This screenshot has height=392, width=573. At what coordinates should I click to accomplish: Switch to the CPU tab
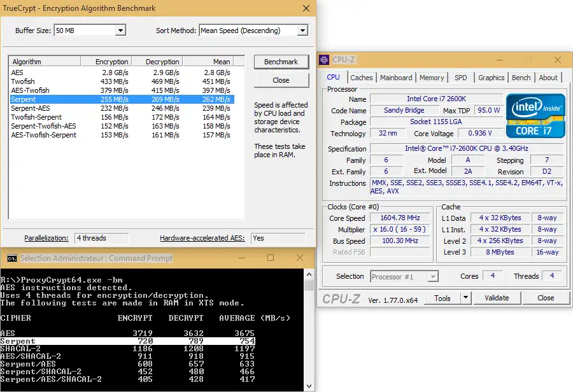(x=333, y=77)
